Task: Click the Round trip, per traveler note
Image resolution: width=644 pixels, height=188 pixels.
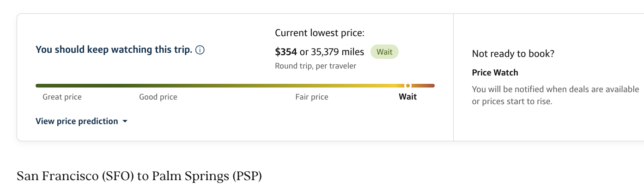Action: (316, 66)
